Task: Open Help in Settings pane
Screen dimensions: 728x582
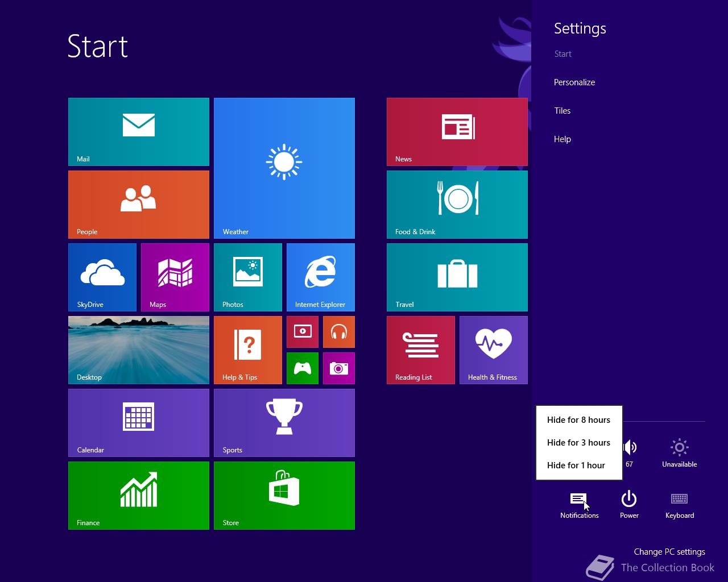Action: tap(562, 139)
